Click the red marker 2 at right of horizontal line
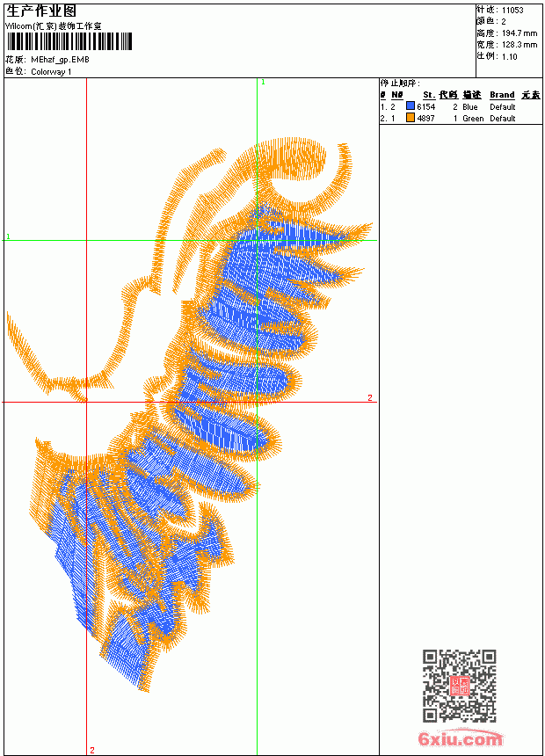545x756 pixels. coord(370,397)
